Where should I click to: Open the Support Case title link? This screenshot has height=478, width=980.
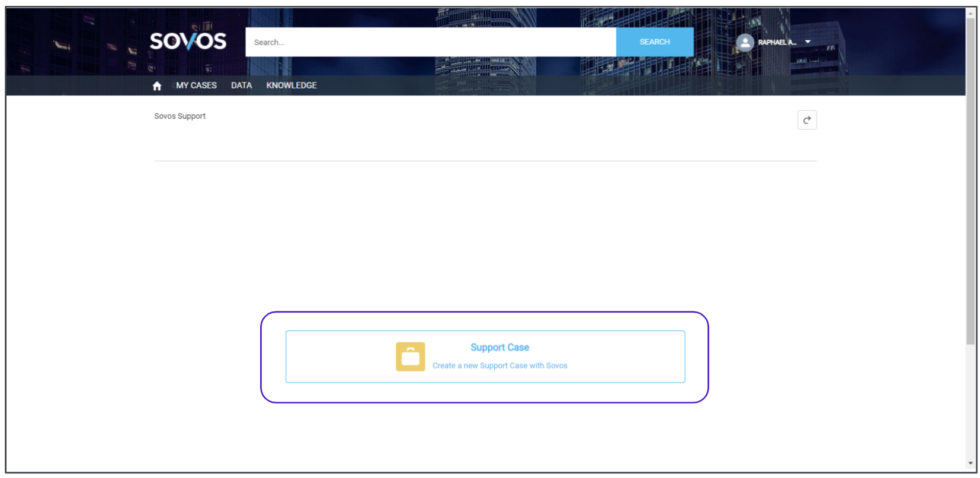[x=499, y=348]
